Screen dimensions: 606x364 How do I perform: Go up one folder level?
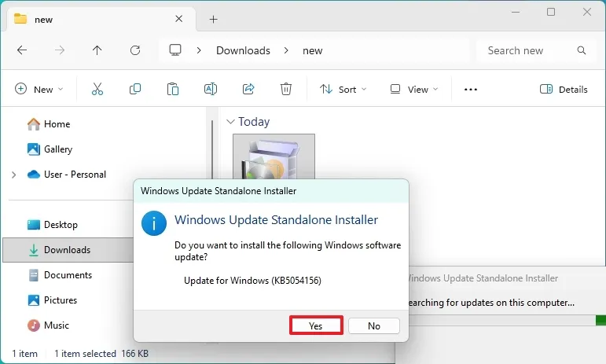(97, 50)
